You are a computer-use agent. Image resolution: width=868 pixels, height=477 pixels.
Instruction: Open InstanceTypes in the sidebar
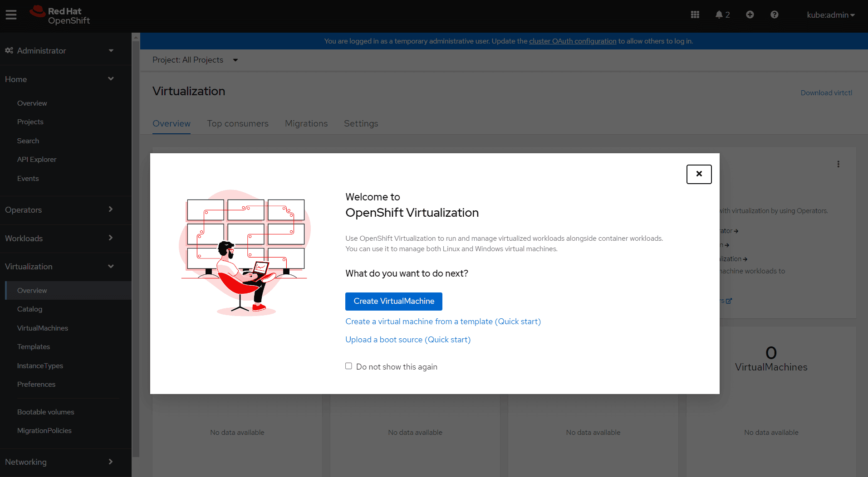click(40, 365)
